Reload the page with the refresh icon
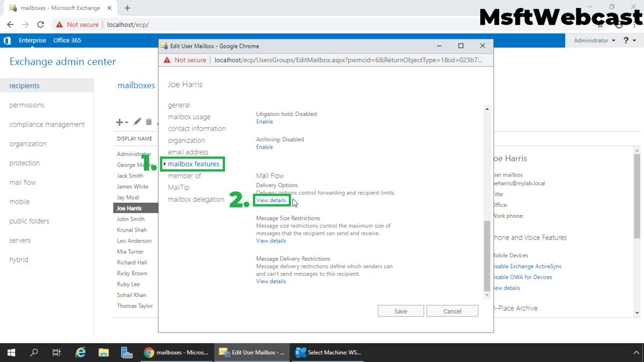 tap(41, 24)
